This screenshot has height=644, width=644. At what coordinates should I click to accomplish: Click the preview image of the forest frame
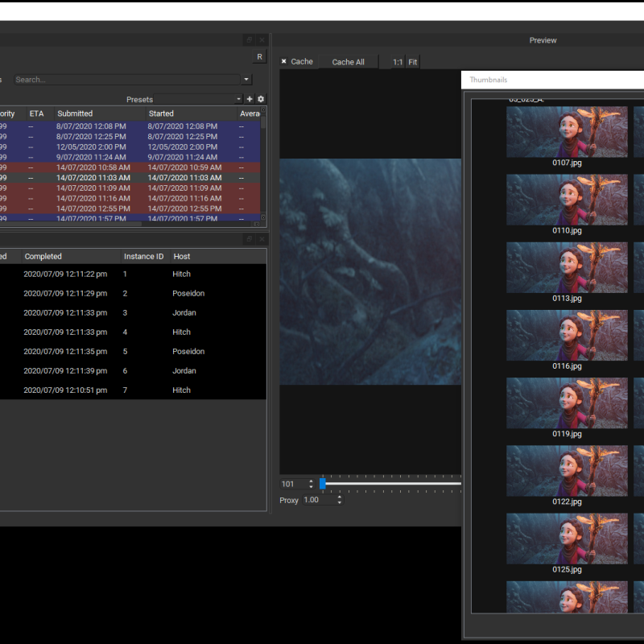point(370,271)
